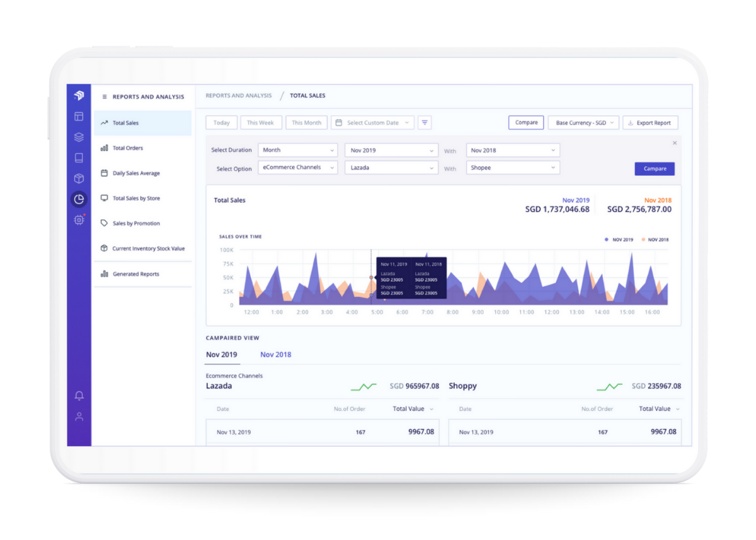Open the dashboard layout icon in sidebar
Viewport: 756px width, 540px height.
pos(79,117)
